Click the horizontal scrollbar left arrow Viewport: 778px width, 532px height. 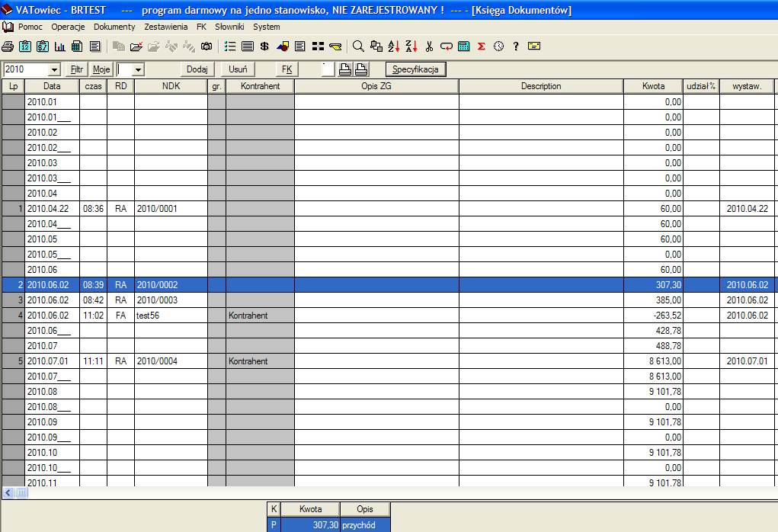coord(8,493)
